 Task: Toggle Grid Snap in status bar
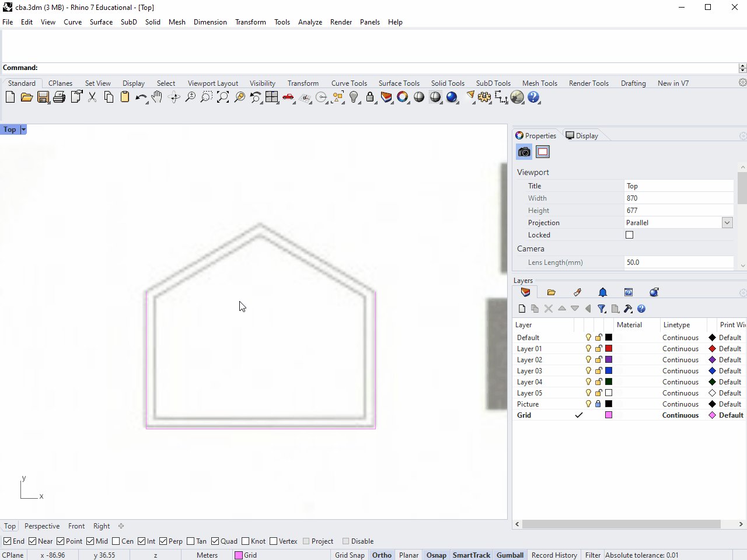pyautogui.click(x=350, y=555)
